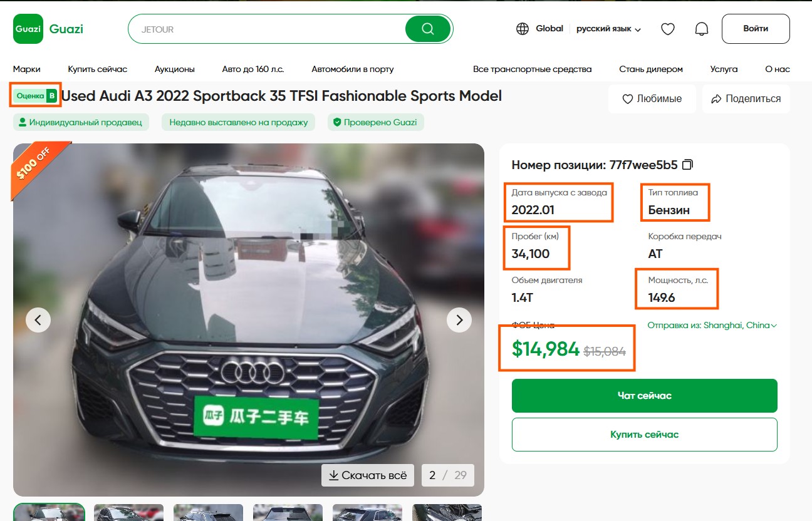Click the Used Audi A3 2022 listing title
This screenshot has width=812, height=521.
tap(281, 96)
